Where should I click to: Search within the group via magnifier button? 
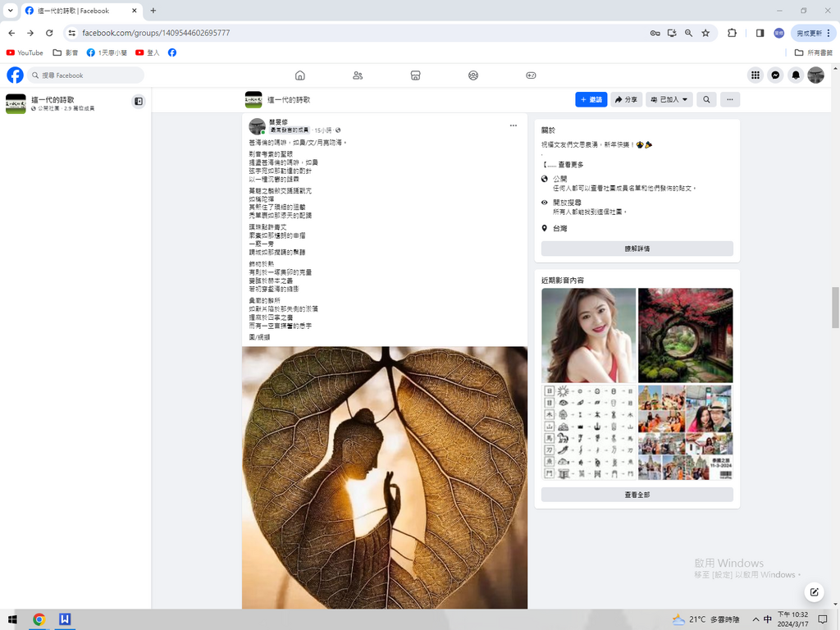(x=705, y=99)
